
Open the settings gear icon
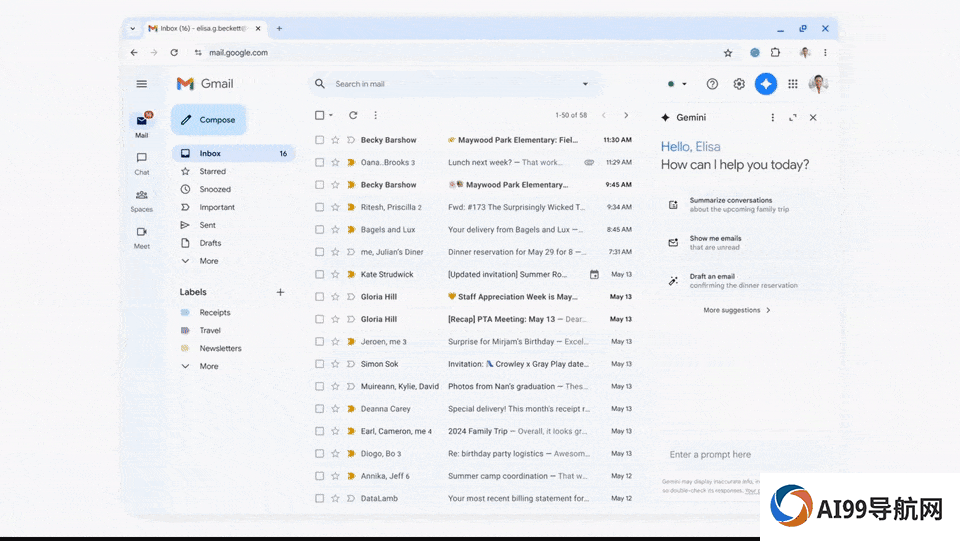(739, 84)
